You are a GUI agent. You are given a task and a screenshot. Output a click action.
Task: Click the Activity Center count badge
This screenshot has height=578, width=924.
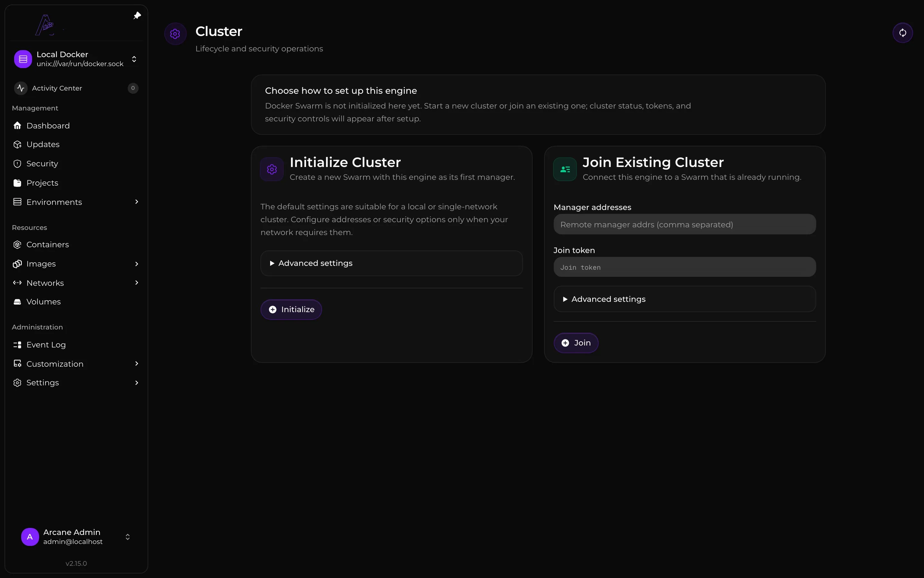point(133,88)
